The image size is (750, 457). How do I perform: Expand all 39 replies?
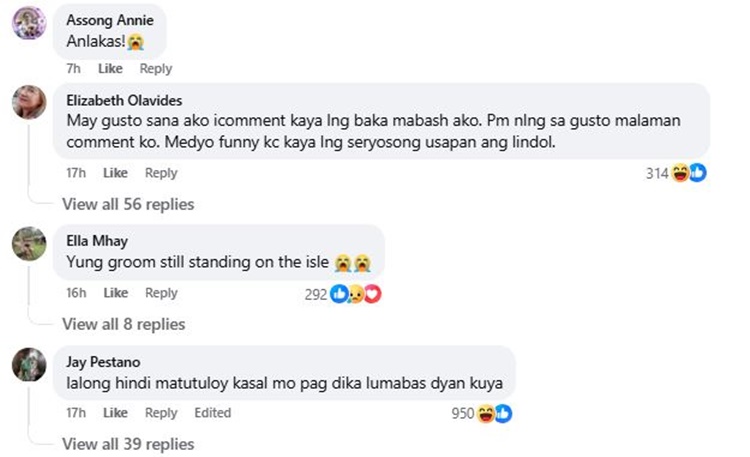[128, 444]
